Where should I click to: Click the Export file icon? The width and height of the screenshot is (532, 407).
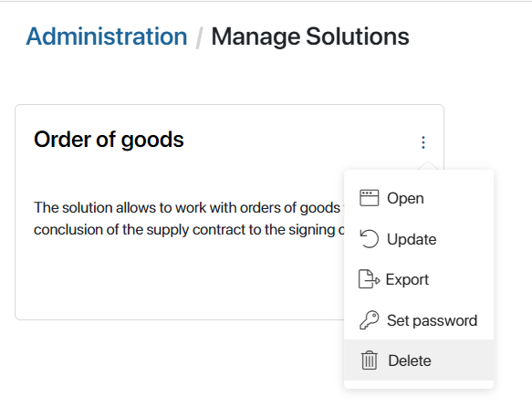click(x=370, y=279)
